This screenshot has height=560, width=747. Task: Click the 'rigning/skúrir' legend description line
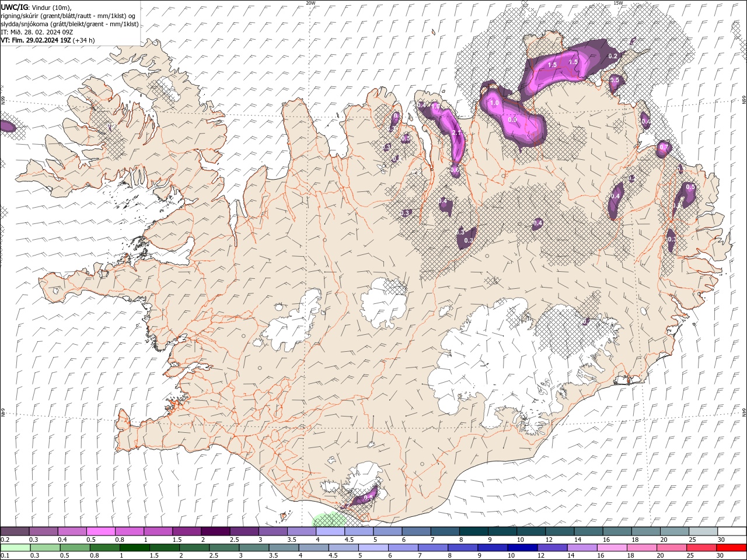coord(68,16)
